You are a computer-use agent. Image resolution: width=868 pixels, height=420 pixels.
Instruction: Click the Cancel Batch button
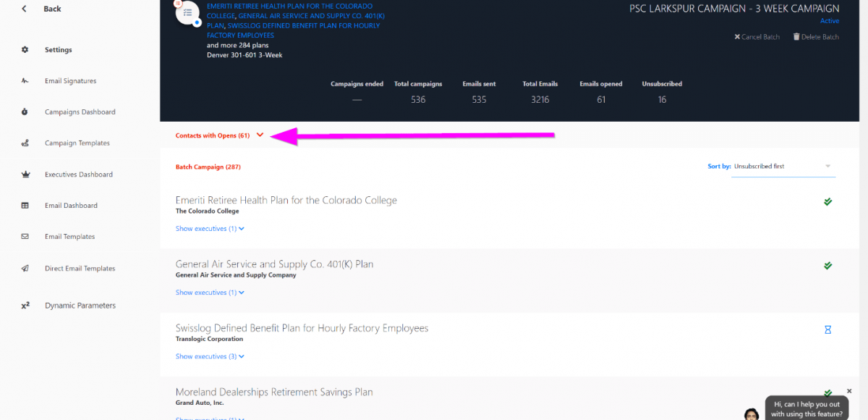click(x=757, y=37)
